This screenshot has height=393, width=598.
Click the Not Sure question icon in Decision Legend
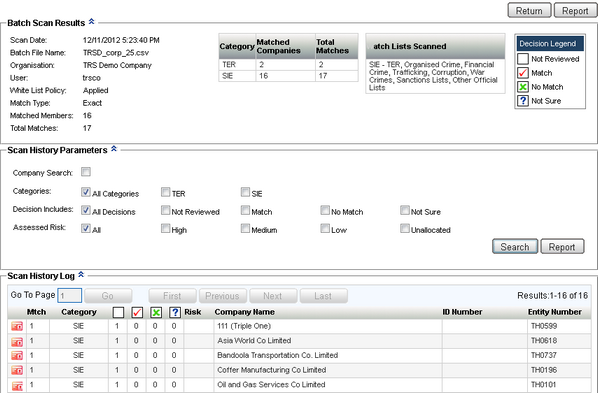[x=522, y=101]
